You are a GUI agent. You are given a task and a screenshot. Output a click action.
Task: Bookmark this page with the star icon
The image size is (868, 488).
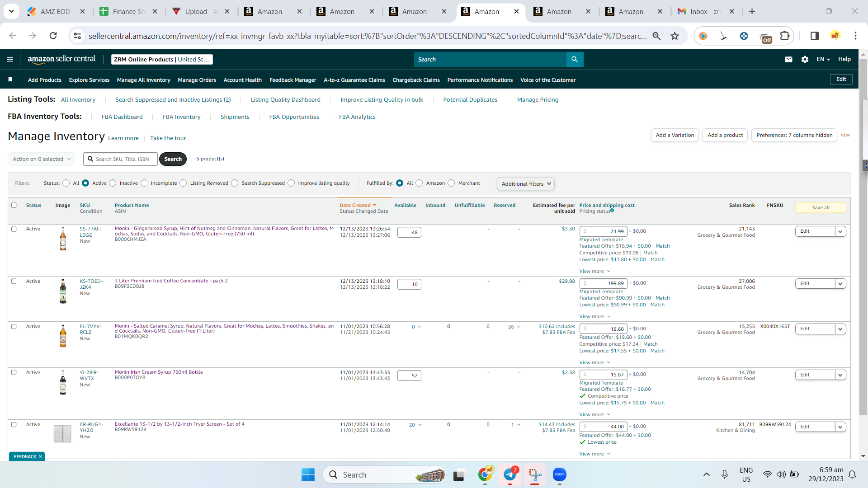[675, 36]
